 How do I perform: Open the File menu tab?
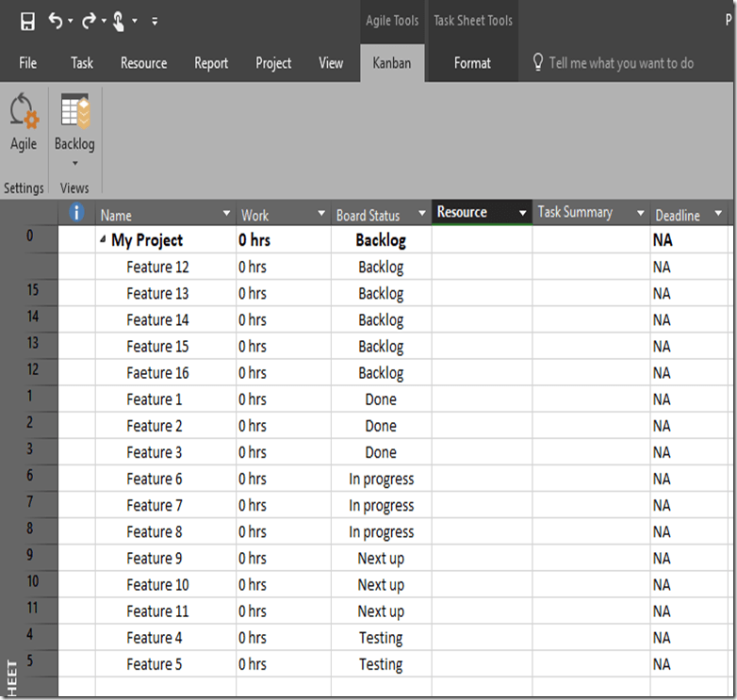[x=28, y=63]
